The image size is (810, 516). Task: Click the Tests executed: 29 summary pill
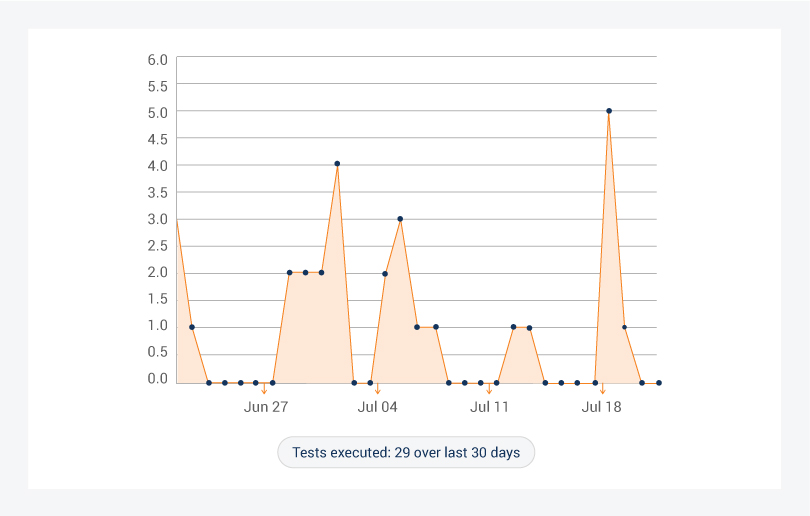pos(406,452)
